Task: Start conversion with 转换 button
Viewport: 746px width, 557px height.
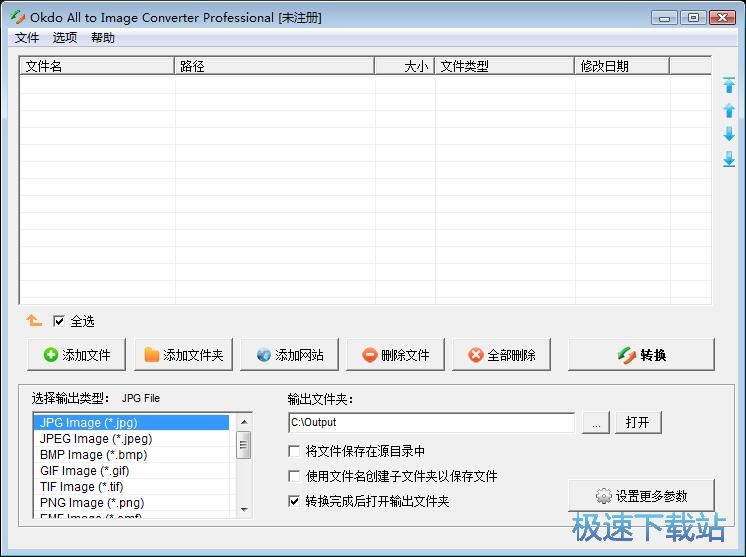Action: 641,354
